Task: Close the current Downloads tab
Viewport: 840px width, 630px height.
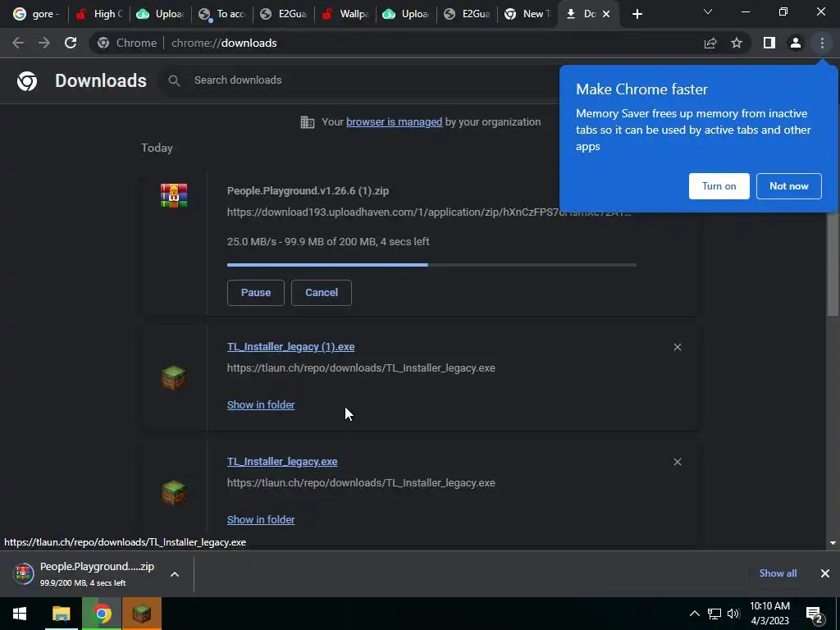Action: [606, 14]
